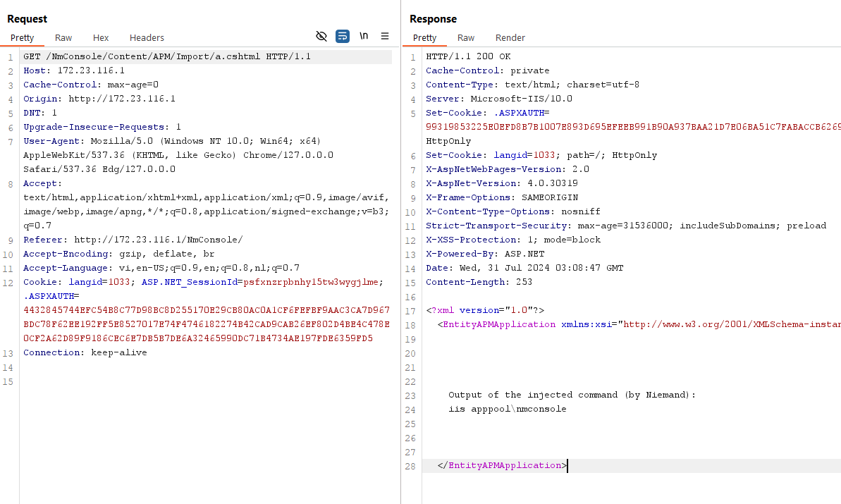Click the Response panel title
Image resolution: width=841 pixels, height=504 pixels.
tap(433, 19)
